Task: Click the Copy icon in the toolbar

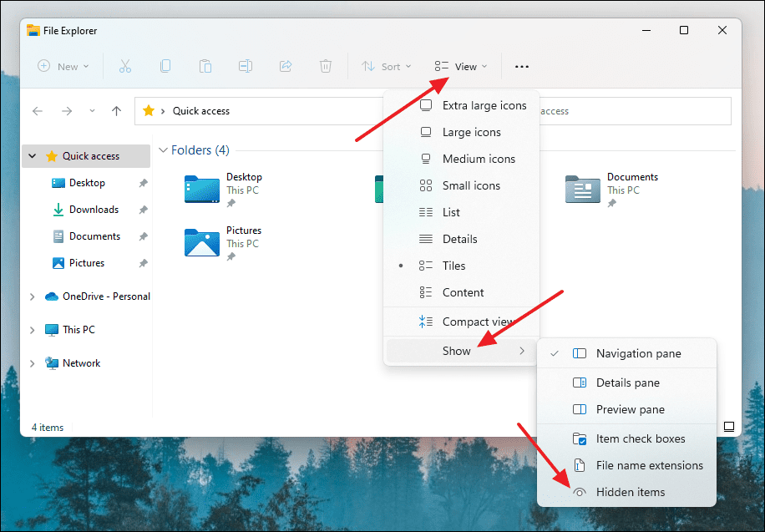Action: pos(165,66)
